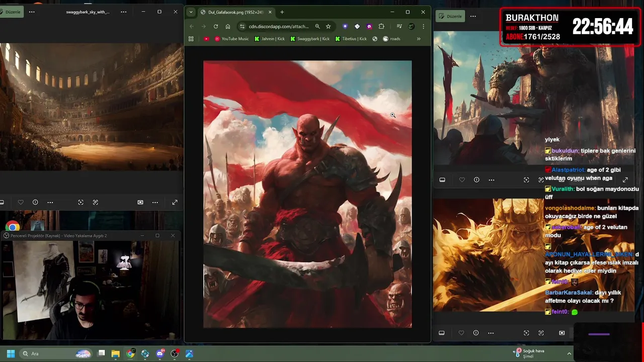
Task: Open Discord from the taskbar
Action: 160,353
